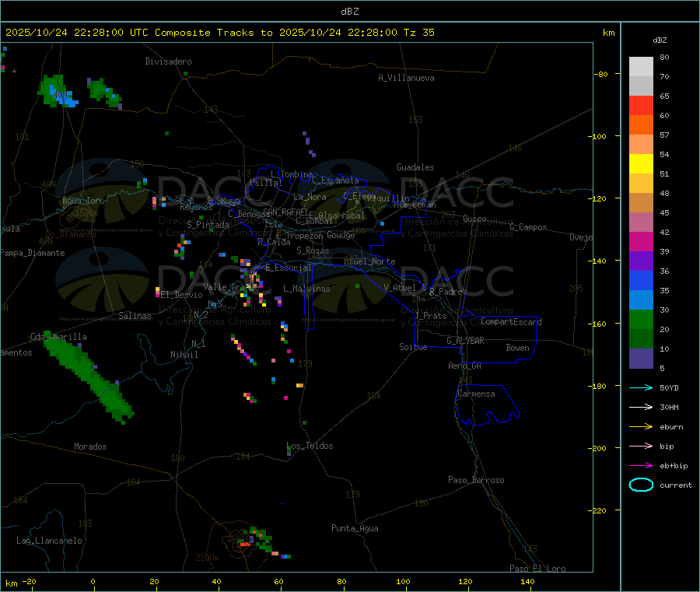
Task: Click the cyan 50YD arrow icon
Action: (641, 387)
